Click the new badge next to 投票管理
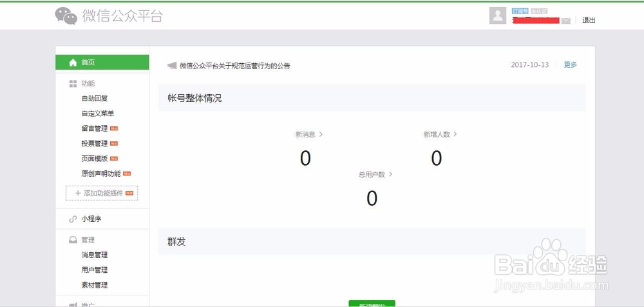The height and width of the screenshot is (307, 644). [x=114, y=144]
